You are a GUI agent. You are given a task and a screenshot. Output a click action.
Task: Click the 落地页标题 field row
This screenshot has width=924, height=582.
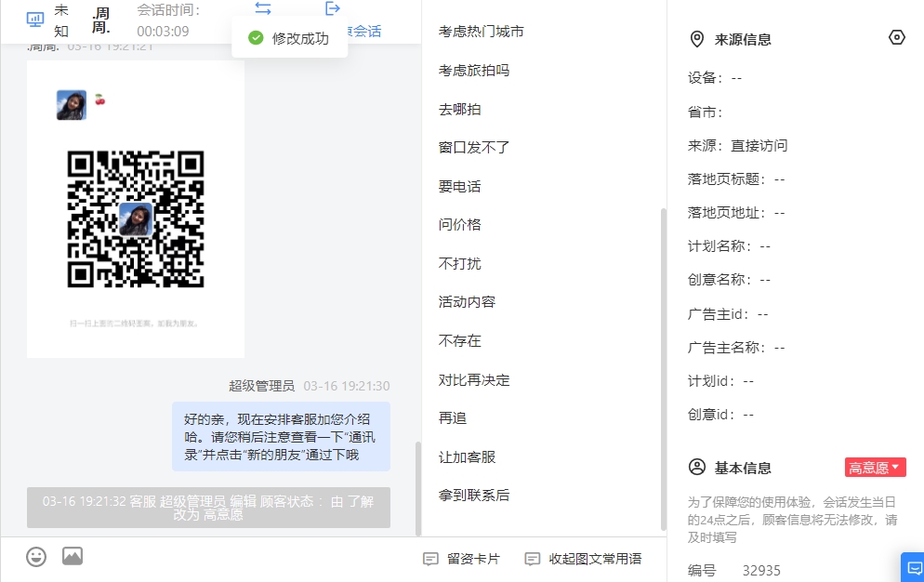click(x=736, y=179)
